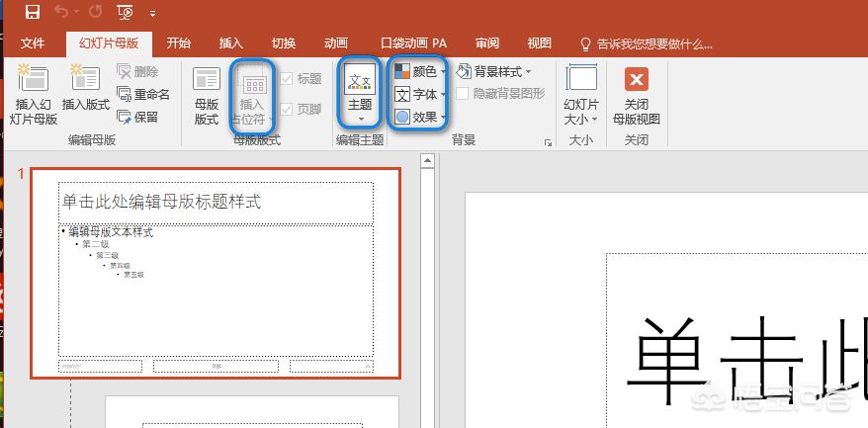Viewport: 868px width, 428px height.
Task: Open the 口袋动画 PA tab
Action: [x=413, y=43]
